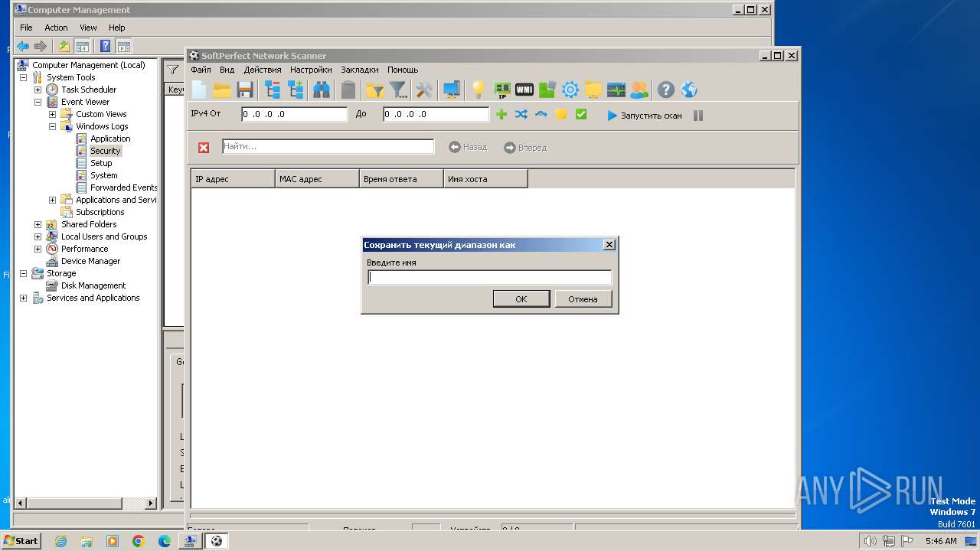Click the clipboard paste icon

tap(348, 90)
